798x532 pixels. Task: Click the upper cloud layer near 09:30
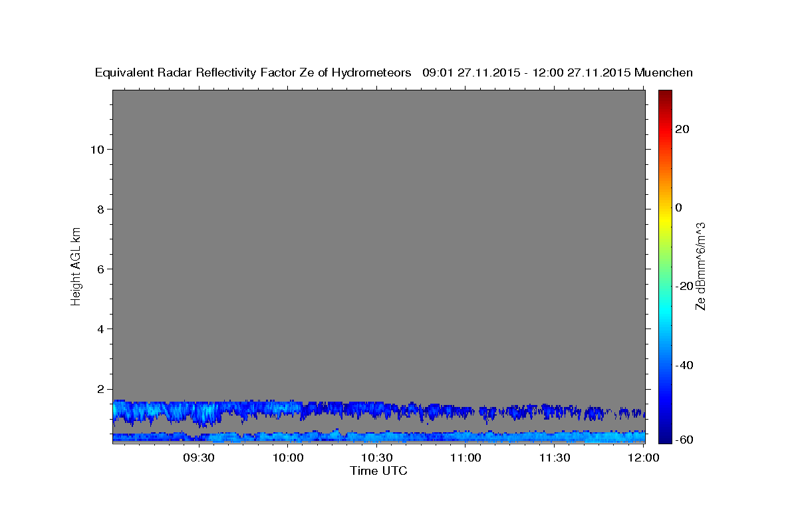198,412
